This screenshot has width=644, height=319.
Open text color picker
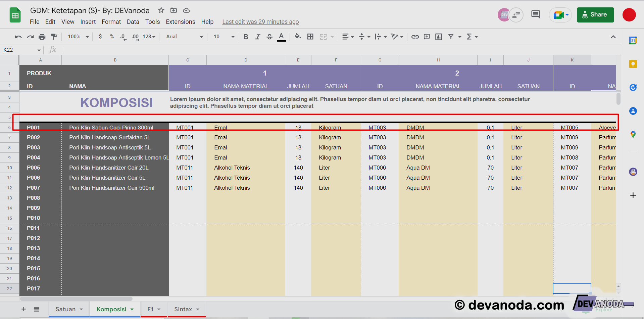pyautogui.click(x=281, y=37)
